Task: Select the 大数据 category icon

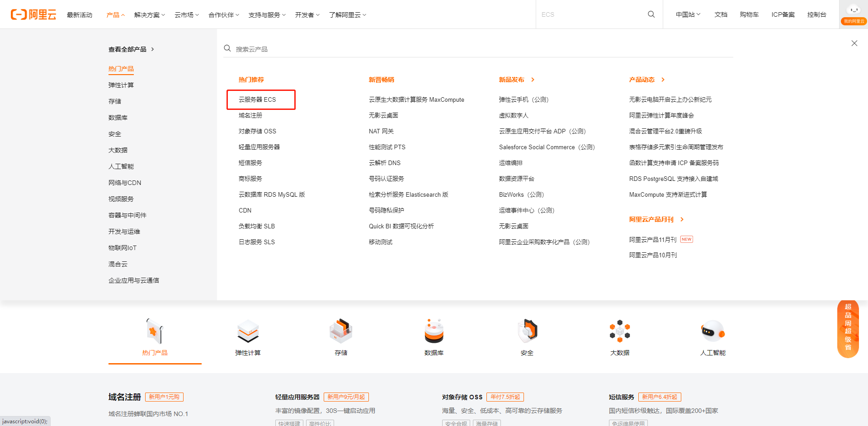Action: click(620, 331)
